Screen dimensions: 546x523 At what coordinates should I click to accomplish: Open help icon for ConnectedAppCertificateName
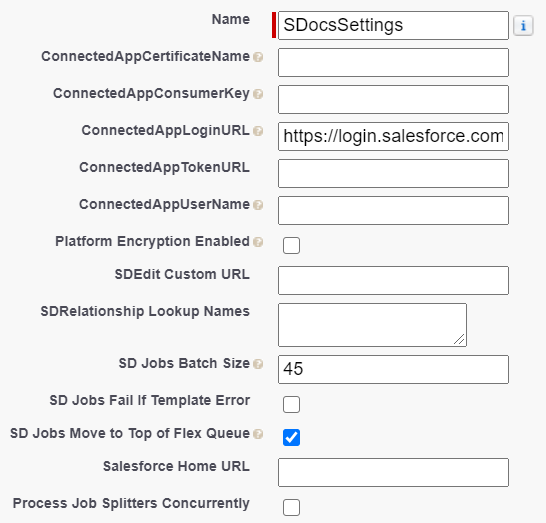click(258, 57)
